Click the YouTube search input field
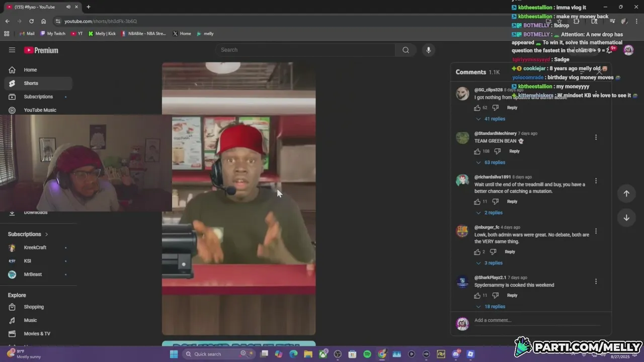 click(306, 50)
